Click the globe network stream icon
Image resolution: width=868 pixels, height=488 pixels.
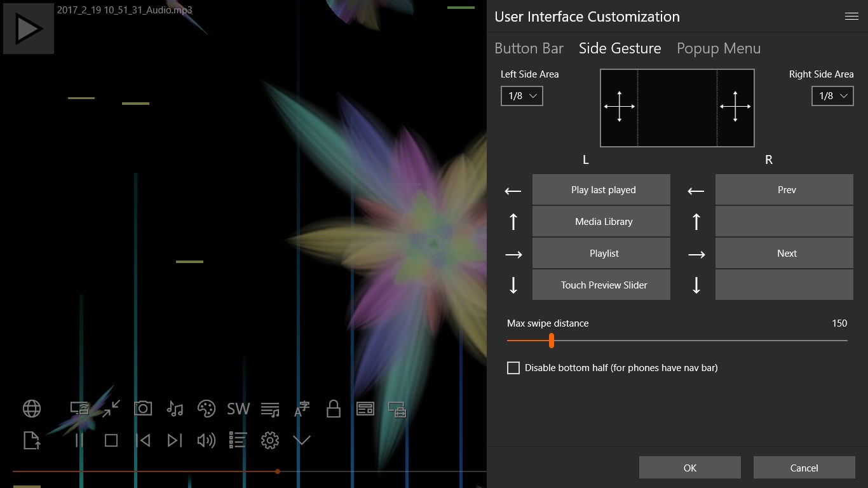[32, 409]
